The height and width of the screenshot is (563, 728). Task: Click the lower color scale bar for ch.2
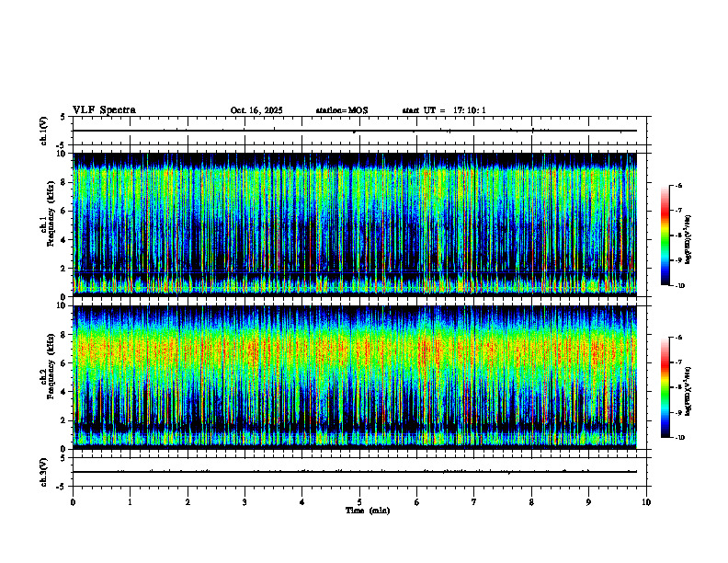665,387
